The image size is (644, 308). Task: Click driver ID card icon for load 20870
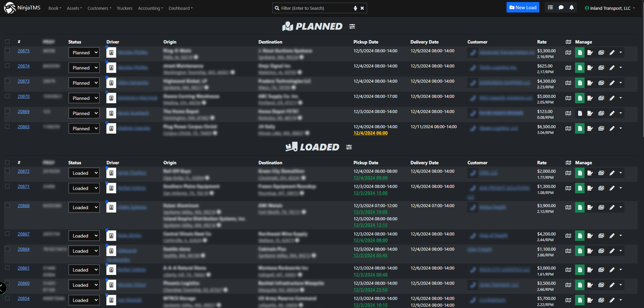[111, 98]
